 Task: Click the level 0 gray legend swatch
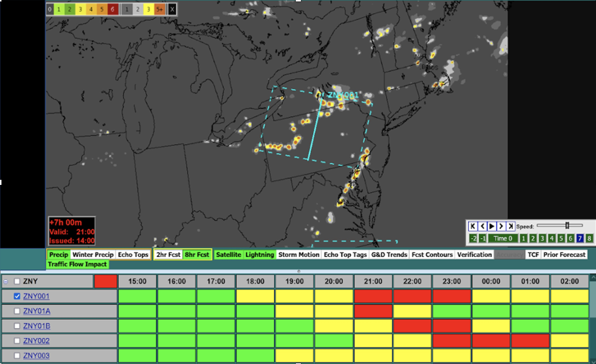[50, 9]
